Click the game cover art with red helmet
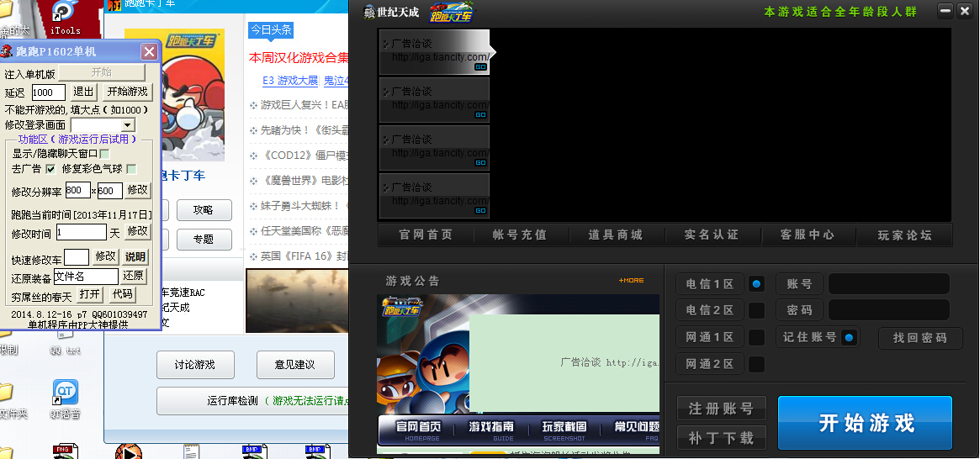The height and width of the screenshot is (459, 980). tap(174, 95)
